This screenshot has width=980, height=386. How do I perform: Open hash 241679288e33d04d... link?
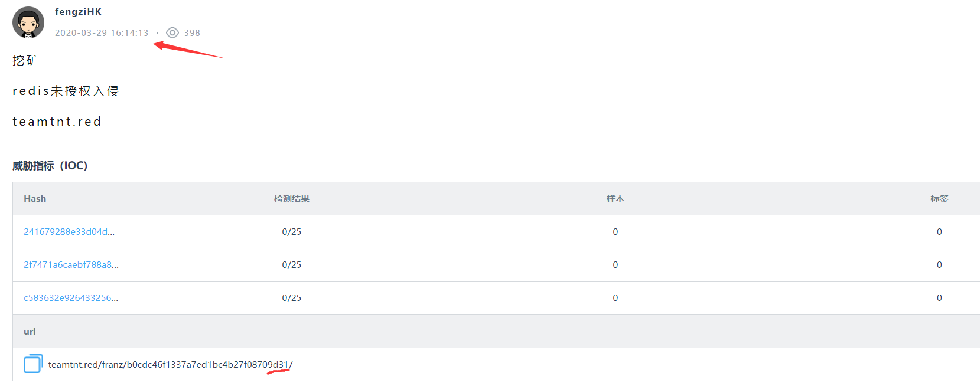pyautogui.click(x=69, y=232)
